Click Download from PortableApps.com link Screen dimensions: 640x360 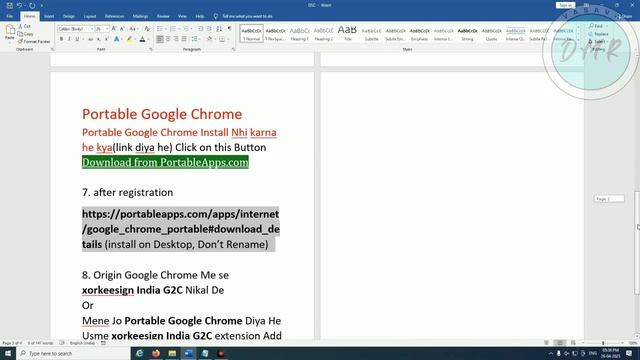[165, 162]
